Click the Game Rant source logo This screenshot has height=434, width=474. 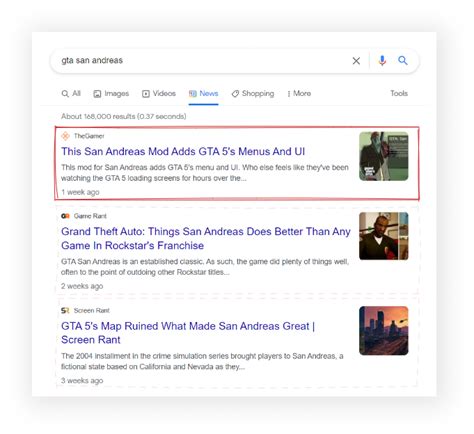click(65, 216)
